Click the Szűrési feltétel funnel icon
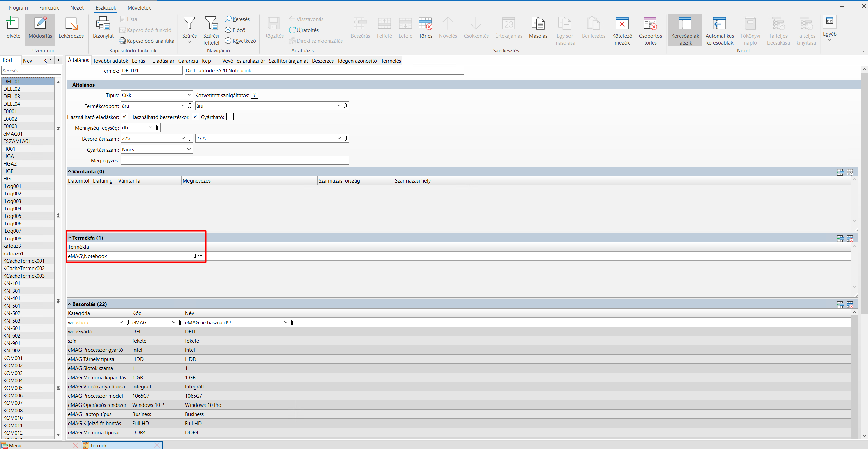Viewport: 868px width, 449px height. pyautogui.click(x=211, y=24)
